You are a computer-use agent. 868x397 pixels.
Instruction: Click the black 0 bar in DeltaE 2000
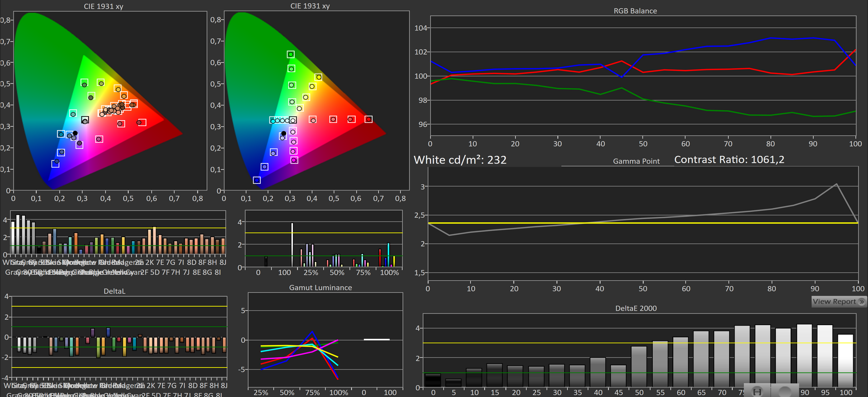click(x=433, y=380)
